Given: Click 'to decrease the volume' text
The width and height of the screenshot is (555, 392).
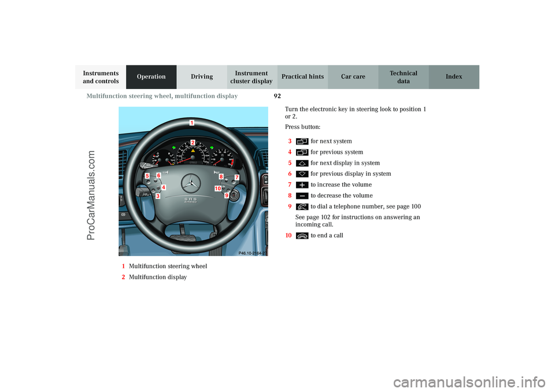Looking at the screenshot, I should (342, 196).
